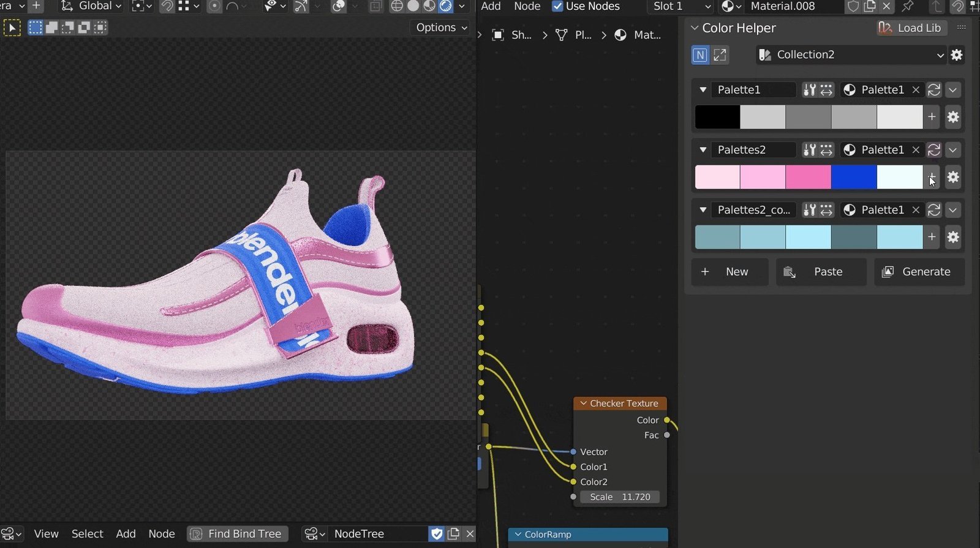Choose the Set new selection mode icon

point(36,28)
